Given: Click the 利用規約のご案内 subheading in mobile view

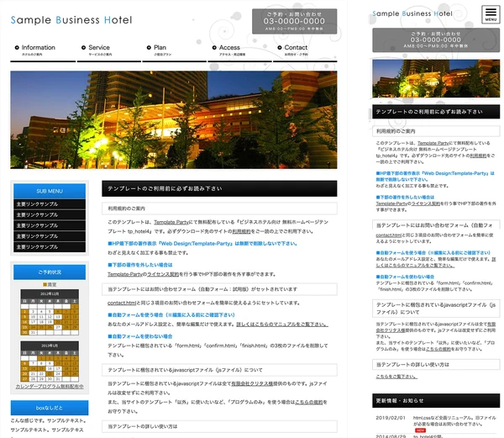Looking at the screenshot, I should click(436, 131).
